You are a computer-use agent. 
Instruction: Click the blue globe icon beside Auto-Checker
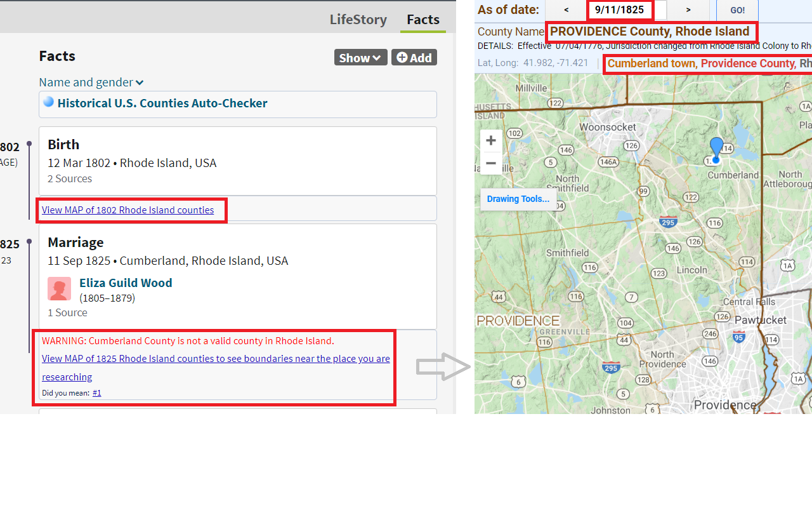point(49,102)
